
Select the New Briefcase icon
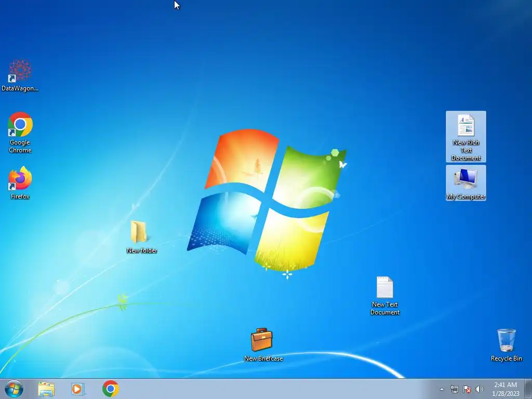coord(262,339)
